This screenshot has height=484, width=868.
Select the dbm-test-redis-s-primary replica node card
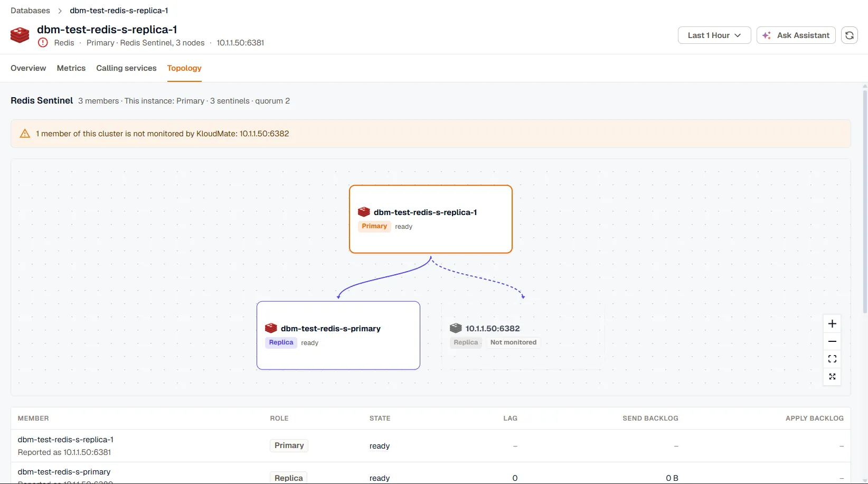pyautogui.click(x=338, y=336)
